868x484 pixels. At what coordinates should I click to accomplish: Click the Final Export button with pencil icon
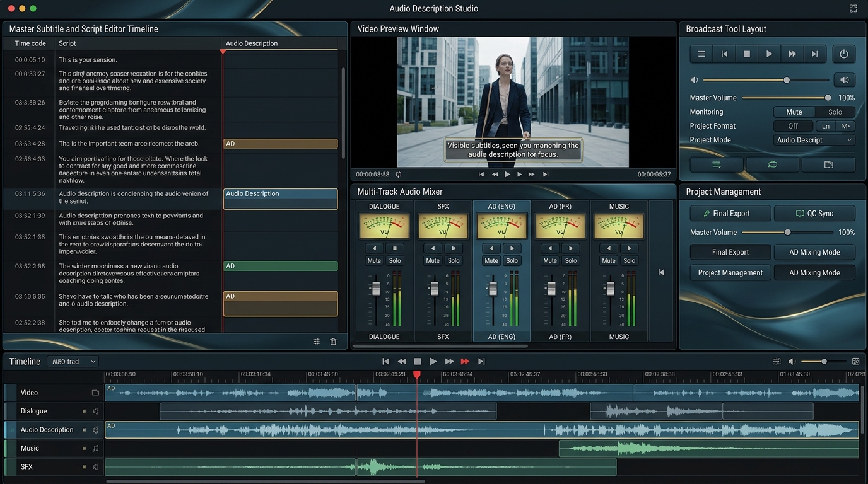coord(730,214)
